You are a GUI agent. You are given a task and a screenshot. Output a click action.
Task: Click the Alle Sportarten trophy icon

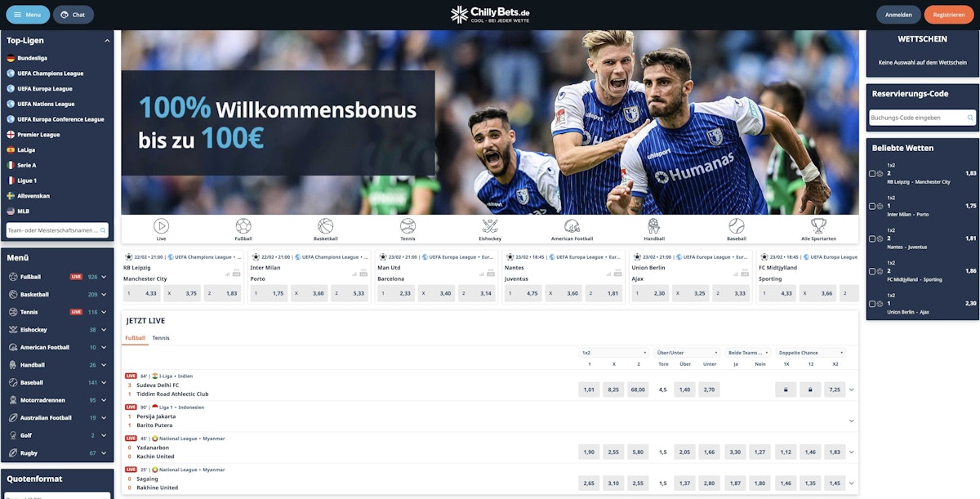pyautogui.click(x=818, y=226)
